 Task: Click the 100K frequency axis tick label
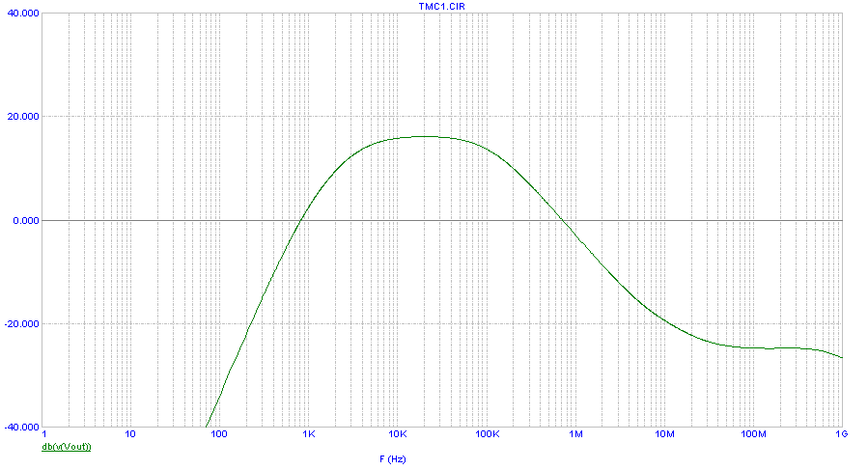click(x=488, y=434)
